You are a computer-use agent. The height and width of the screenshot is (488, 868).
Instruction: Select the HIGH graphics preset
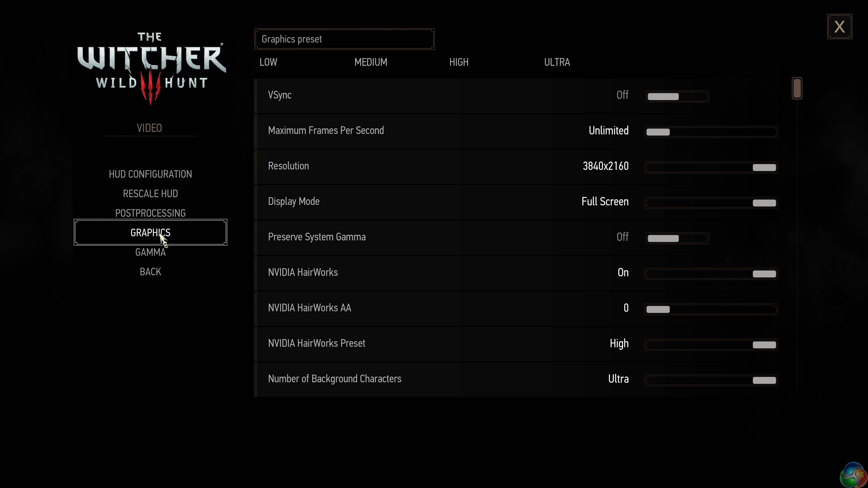459,62
